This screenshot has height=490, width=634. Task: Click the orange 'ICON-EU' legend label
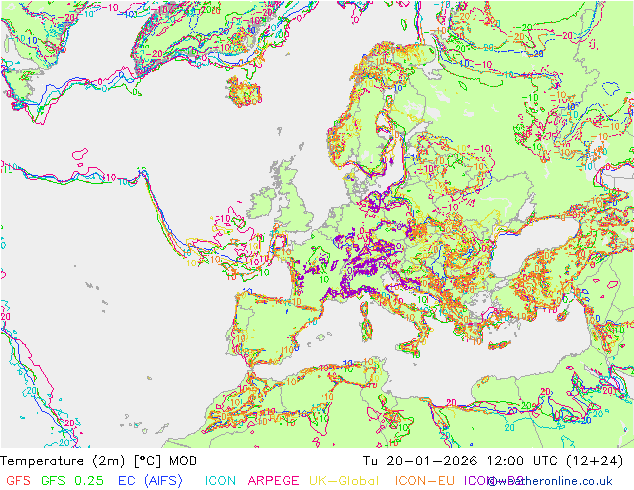tap(425, 481)
